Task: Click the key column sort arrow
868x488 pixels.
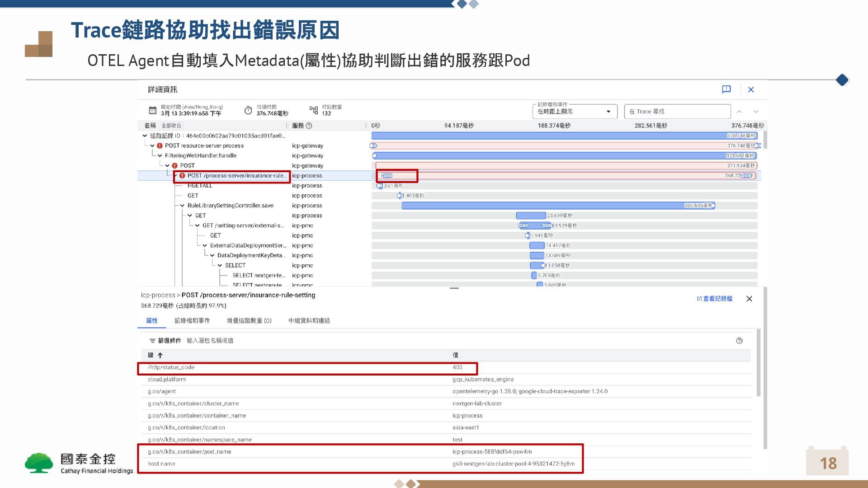Action: (x=160, y=356)
